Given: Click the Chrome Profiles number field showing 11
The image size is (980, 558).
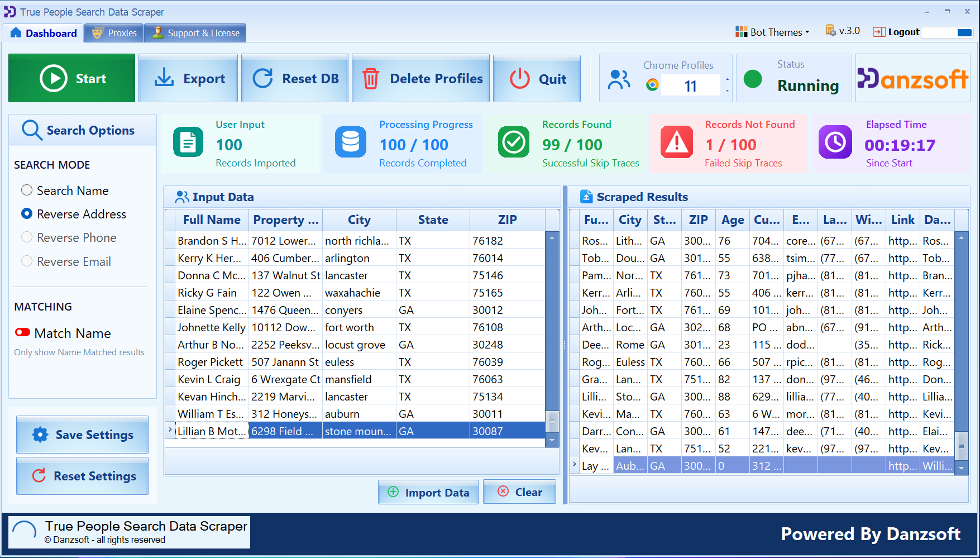Looking at the screenshot, I should click(x=691, y=85).
